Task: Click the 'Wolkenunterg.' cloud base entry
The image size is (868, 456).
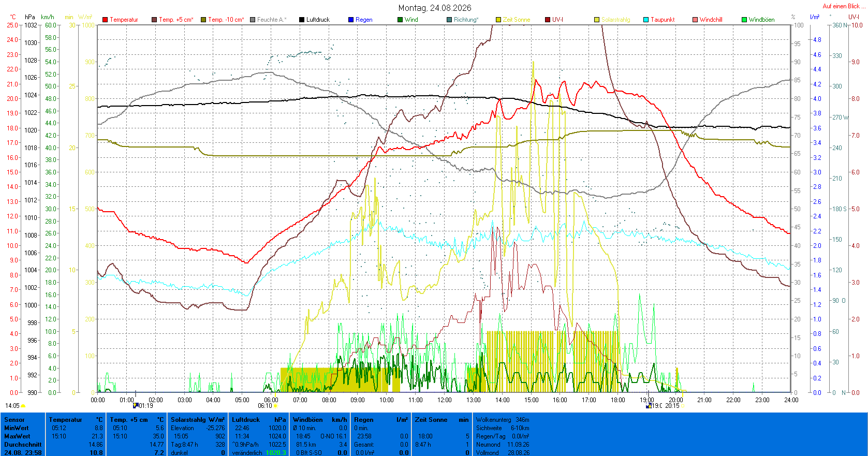Action: (x=503, y=420)
